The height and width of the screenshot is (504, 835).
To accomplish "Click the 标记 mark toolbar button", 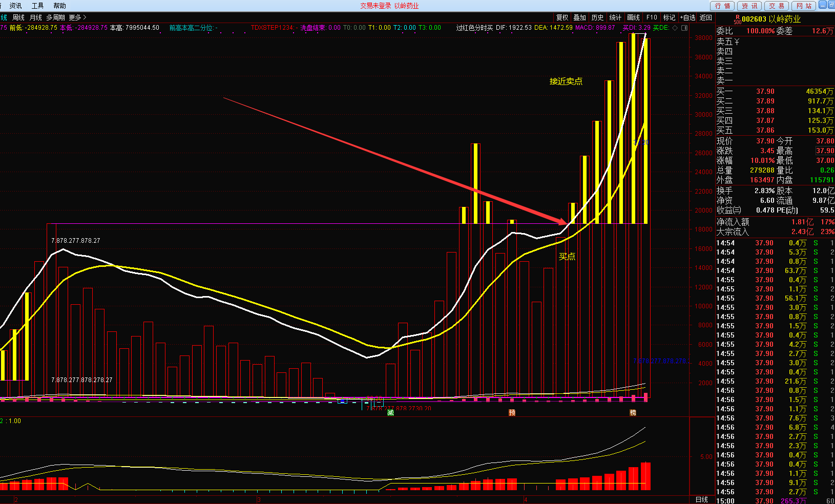I will 669,17.
